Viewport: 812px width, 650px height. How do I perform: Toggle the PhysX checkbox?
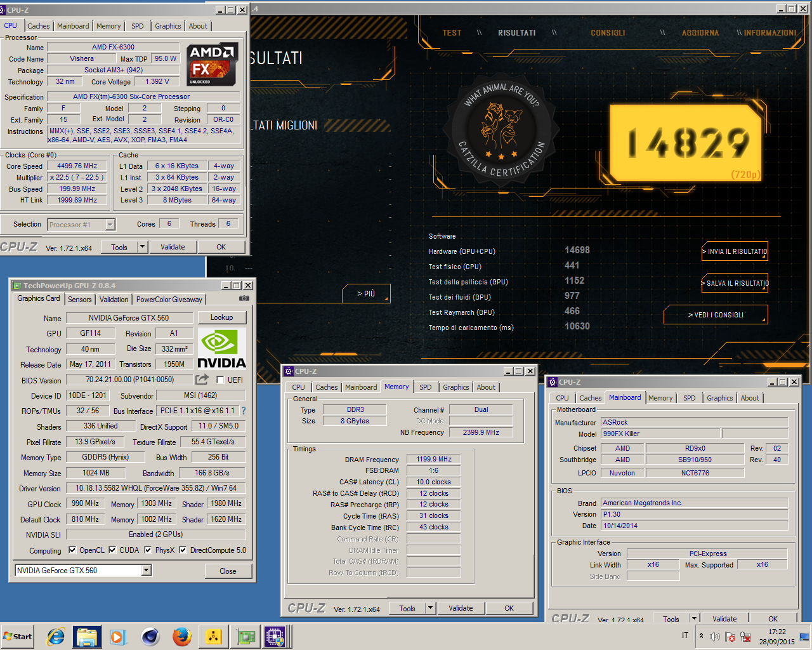[x=148, y=550]
